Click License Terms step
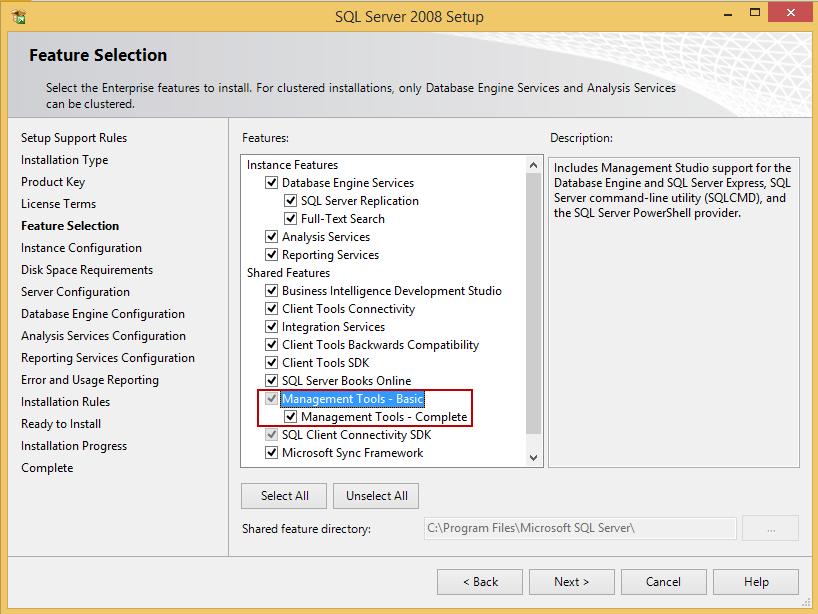This screenshot has width=818, height=614. 58,204
